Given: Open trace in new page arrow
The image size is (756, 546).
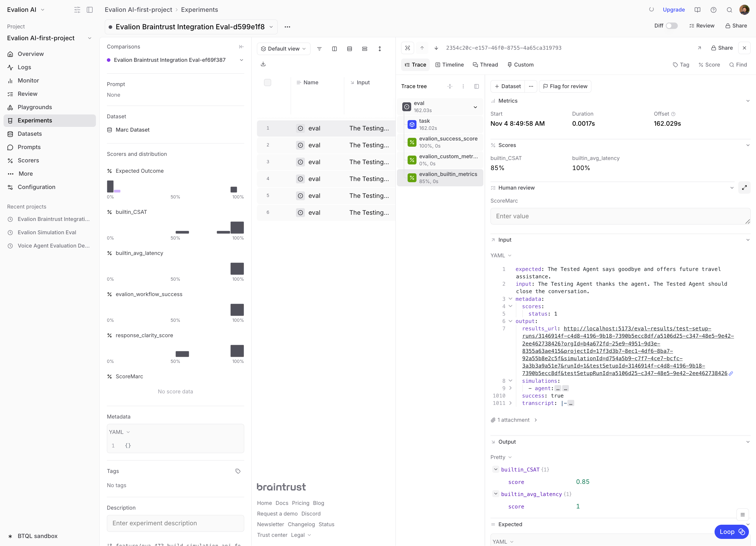Looking at the screenshot, I should (x=699, y=48).
